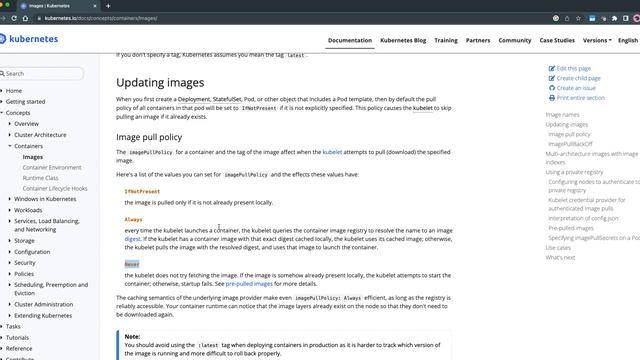
Task: Jump to Use cases in contents
Action: pos(558,248)
